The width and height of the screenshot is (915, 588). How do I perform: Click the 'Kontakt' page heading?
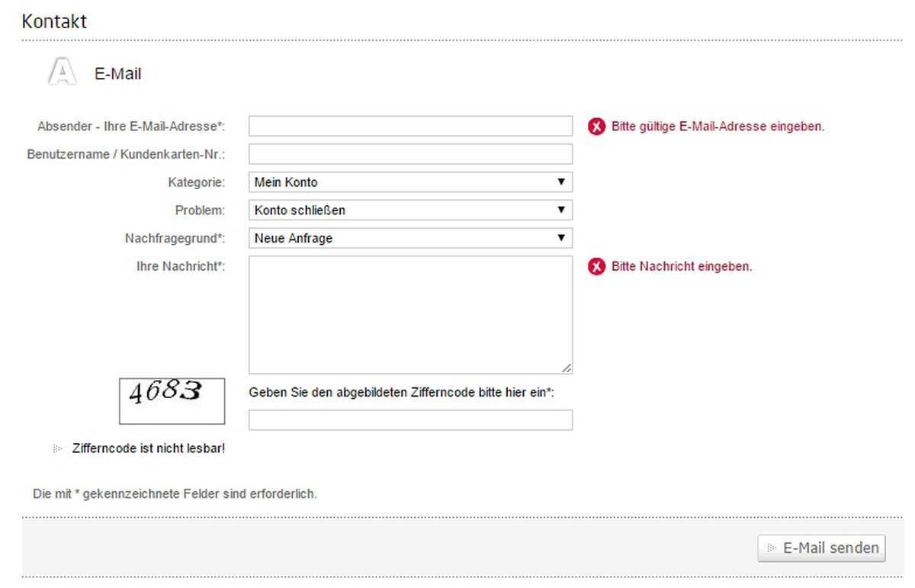coord(54,21)
